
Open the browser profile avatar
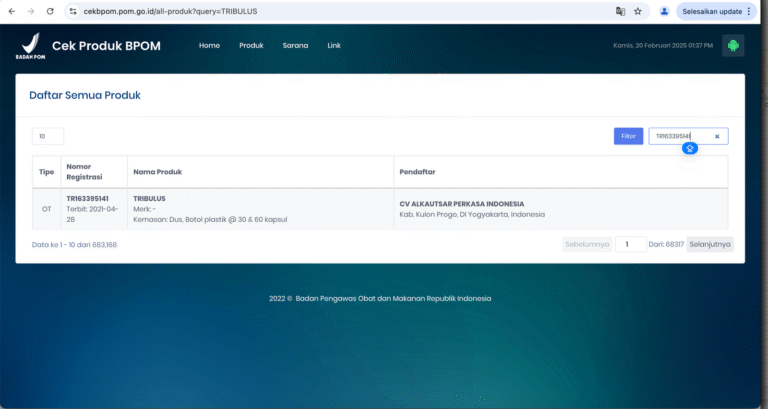click(664, 11)
